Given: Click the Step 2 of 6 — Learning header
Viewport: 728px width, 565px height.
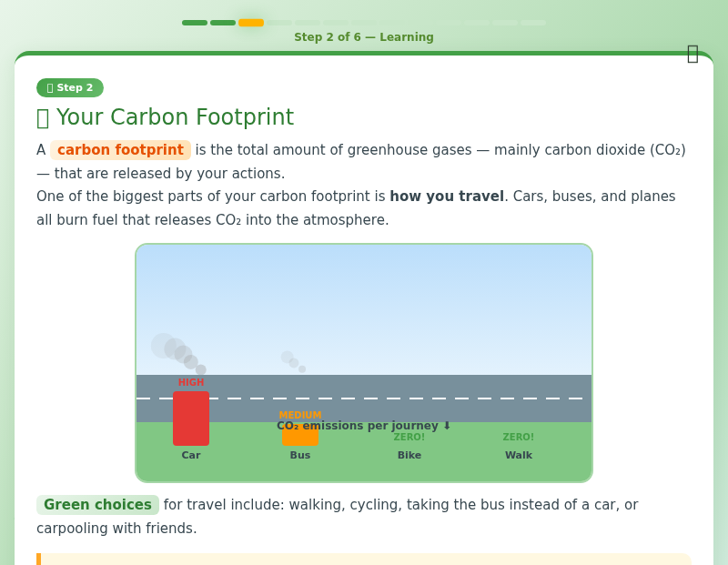Looking at the screenshot, I should point(364,38).
